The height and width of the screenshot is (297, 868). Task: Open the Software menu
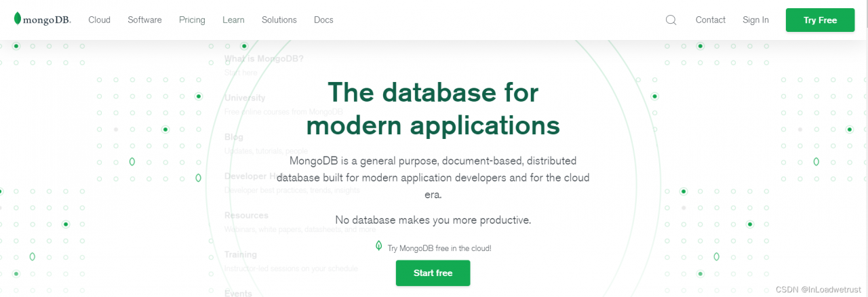(x=144, y=20)
